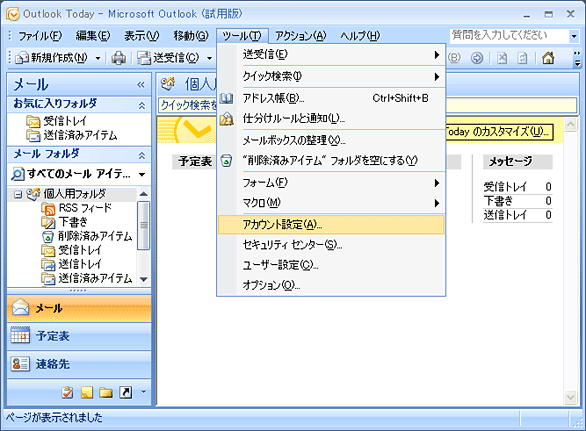Select 削除済みアイテム folder in tree
Viewport: 586px width, 431px height.
coord(87,236)
